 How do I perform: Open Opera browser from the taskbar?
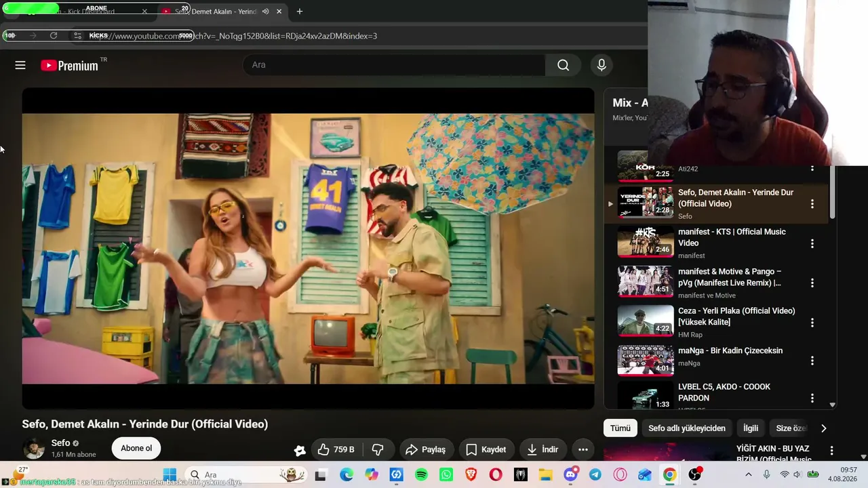496,475
